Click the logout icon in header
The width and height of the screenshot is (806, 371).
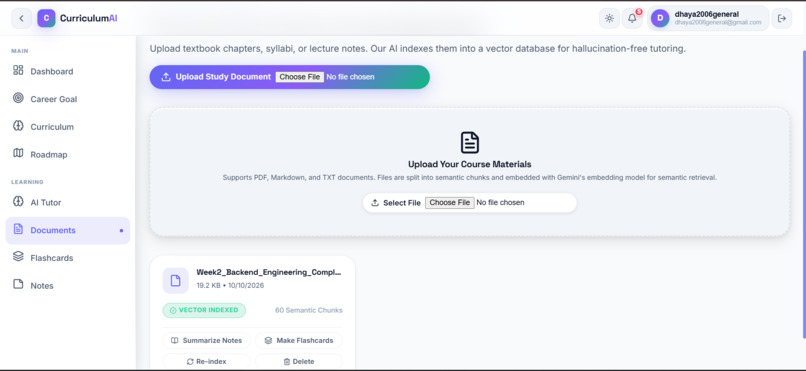782,18
